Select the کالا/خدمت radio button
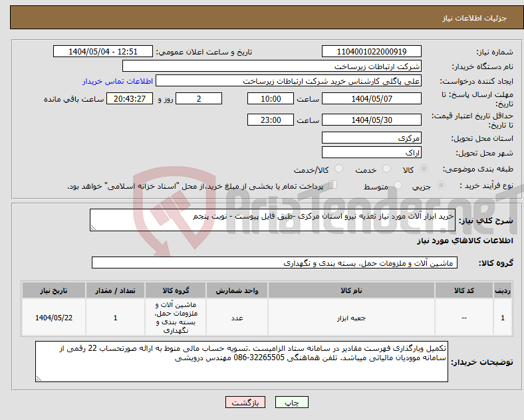The image size is (524, 420). 339,169
